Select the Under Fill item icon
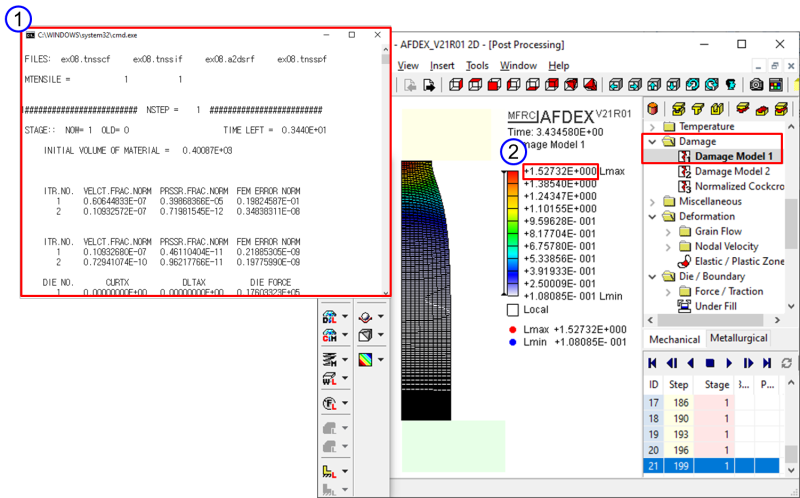 (x=684, y=306)
